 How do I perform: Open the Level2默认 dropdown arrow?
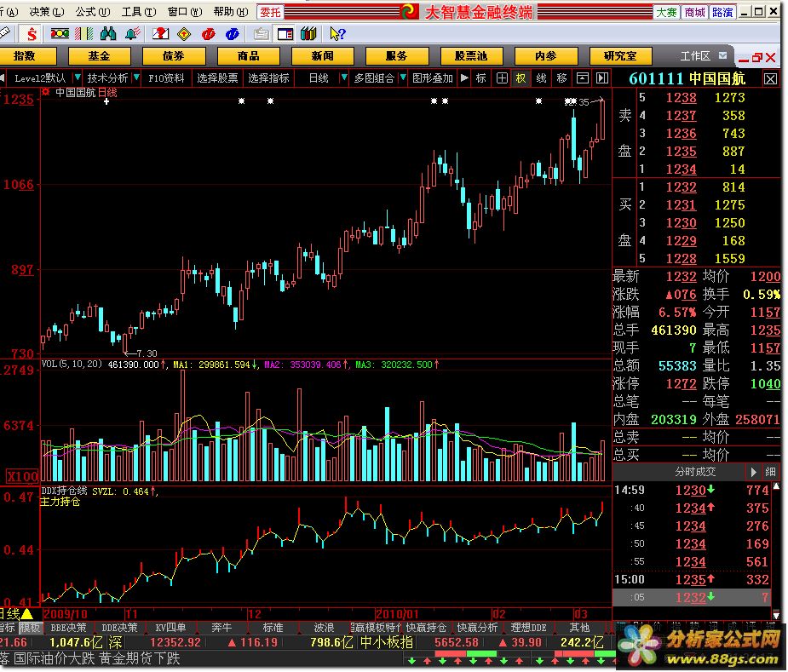point(78,78)
